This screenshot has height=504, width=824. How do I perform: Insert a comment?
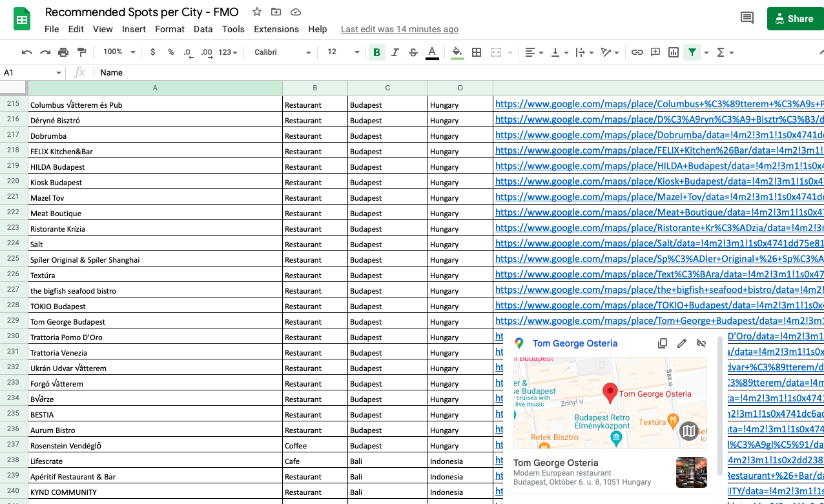pyautogui.click(x=655, y=52)
